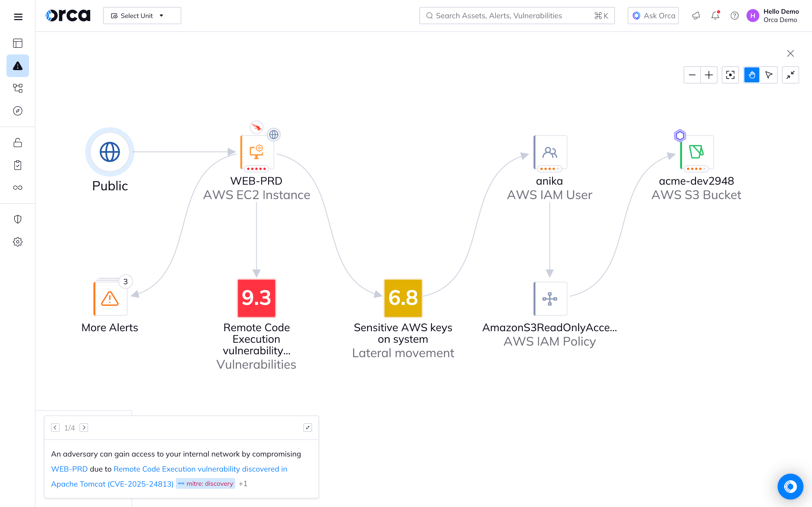Open the Discovery compass sidebar icon
Image resolution: width=812 pixels, height=507 pixels.
click(x=18, y=111)
